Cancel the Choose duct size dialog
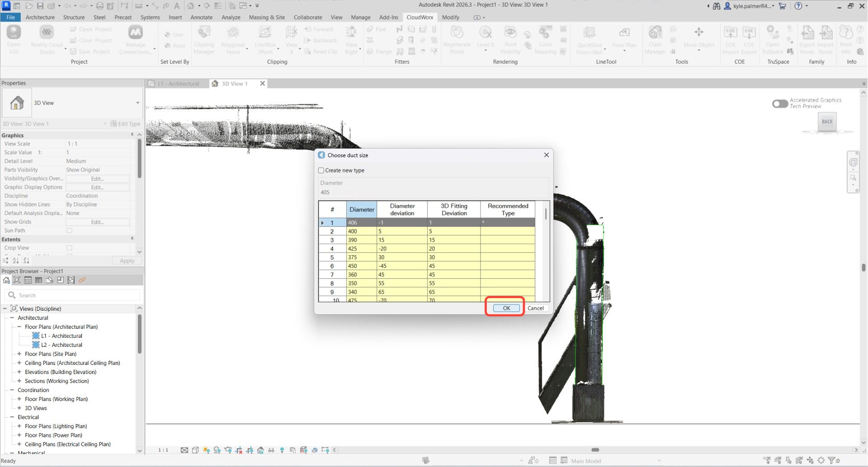Image resolution: width=868 pixels, height=467 pixels. (535, 308)
